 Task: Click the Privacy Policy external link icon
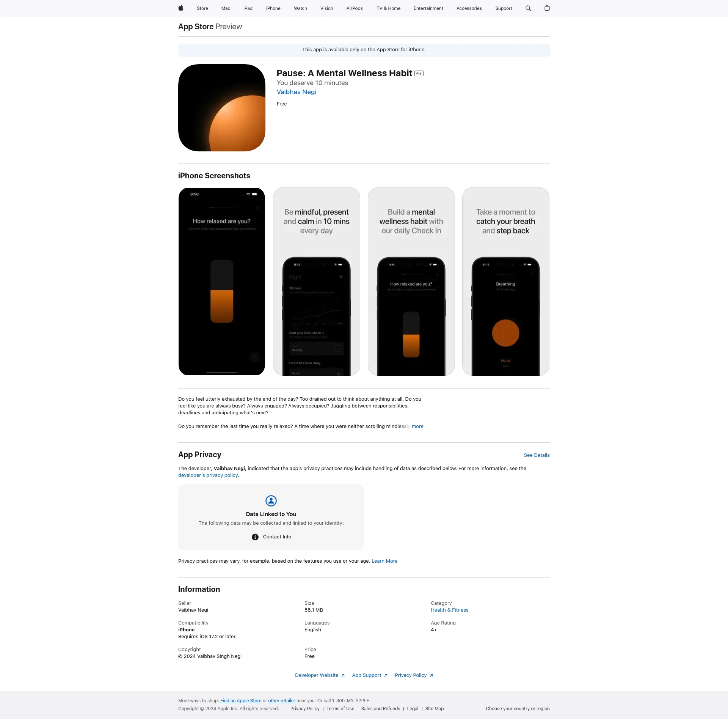tap(432, 675)
